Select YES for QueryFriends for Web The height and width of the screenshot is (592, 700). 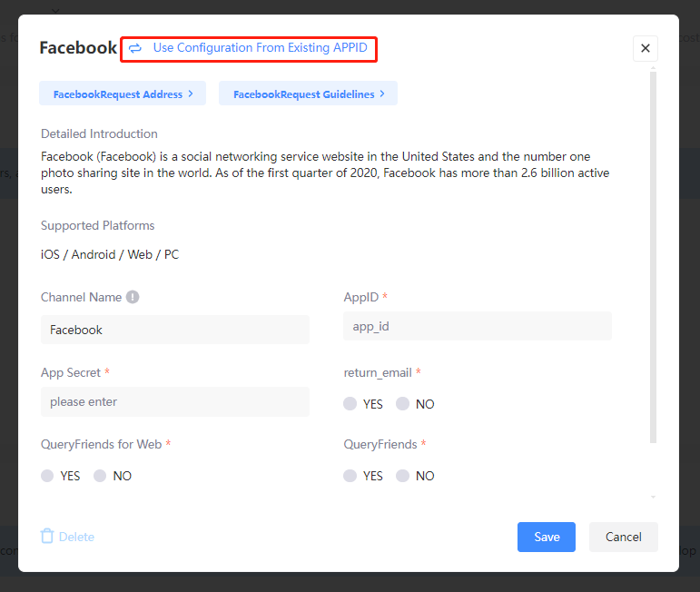pyautogui.click(x=48, y=476)
